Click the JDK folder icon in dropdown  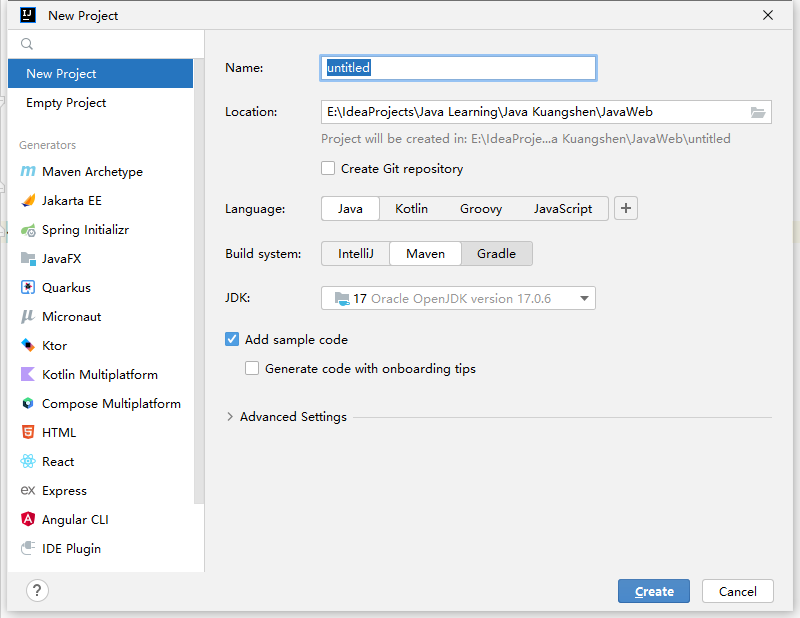[x=342, y=299]
